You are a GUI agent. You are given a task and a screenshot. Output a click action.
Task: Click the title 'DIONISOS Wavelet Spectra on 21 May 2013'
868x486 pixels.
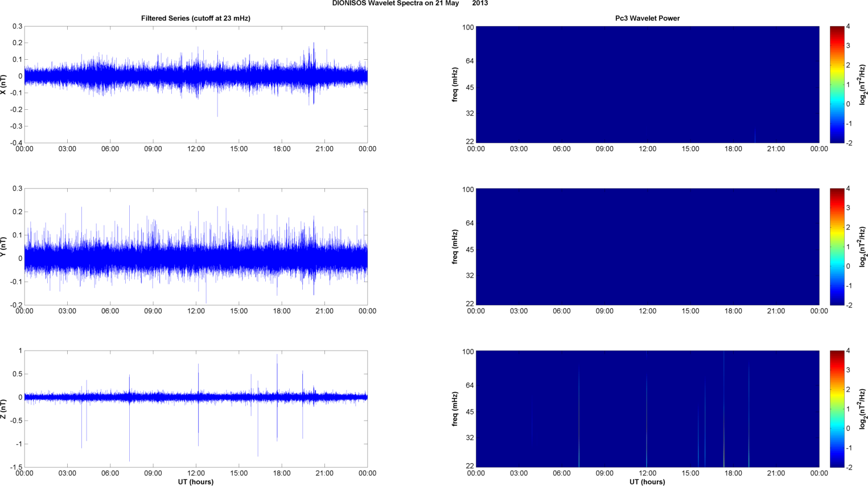[410, 3]
